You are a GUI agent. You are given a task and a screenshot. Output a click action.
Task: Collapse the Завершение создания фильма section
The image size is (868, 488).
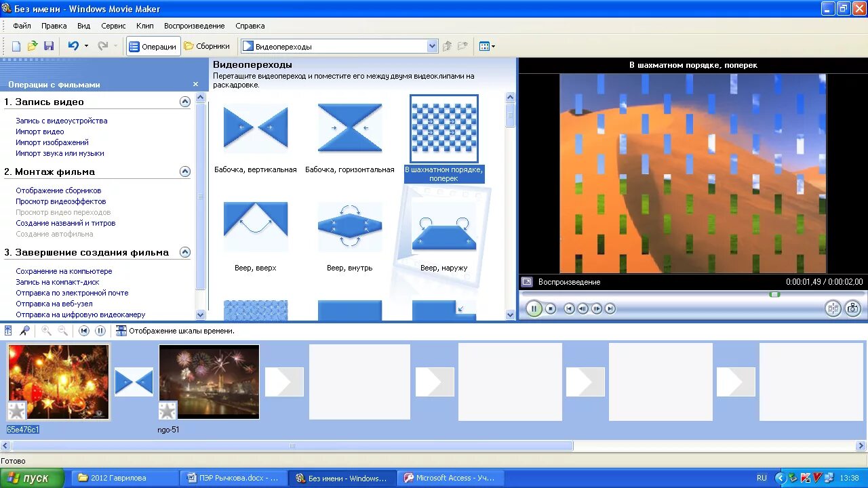[x=184, y=252]
